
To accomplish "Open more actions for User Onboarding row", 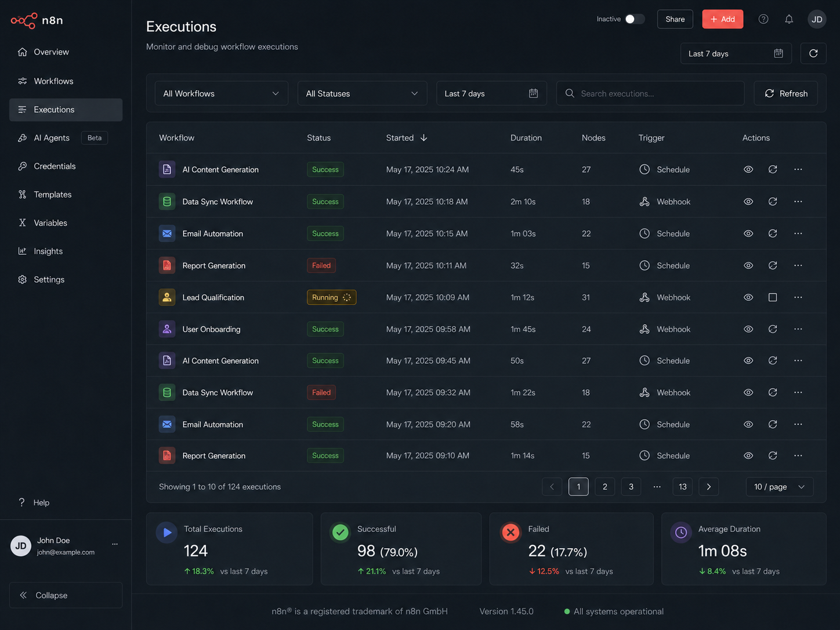I will tap(798, 329).
